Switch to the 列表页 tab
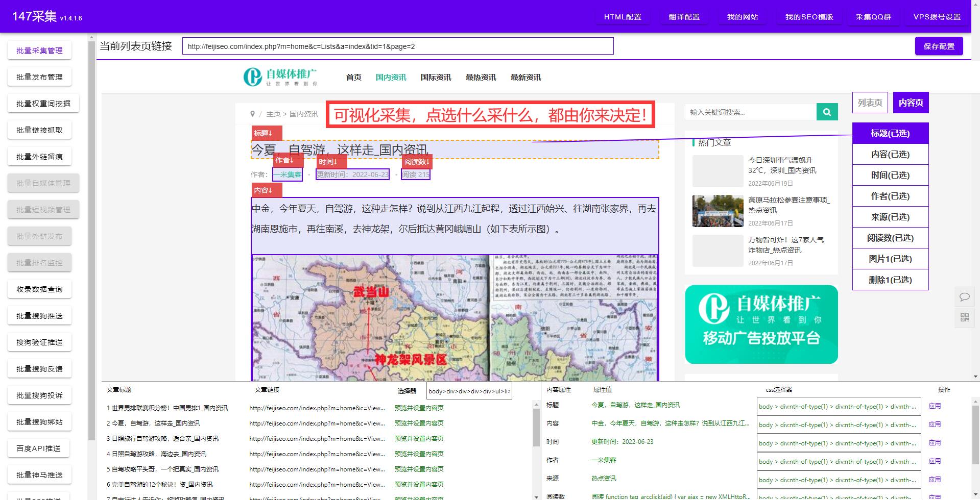 870,102
